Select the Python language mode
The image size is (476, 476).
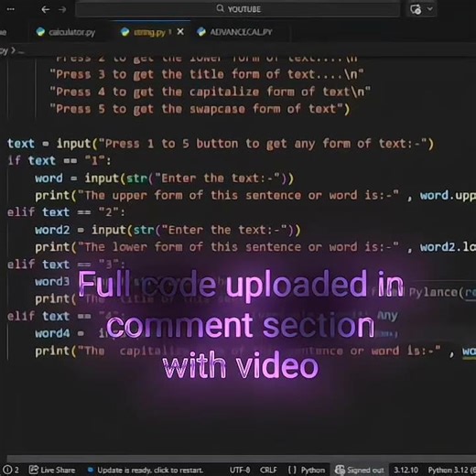(x=313, y=470)
